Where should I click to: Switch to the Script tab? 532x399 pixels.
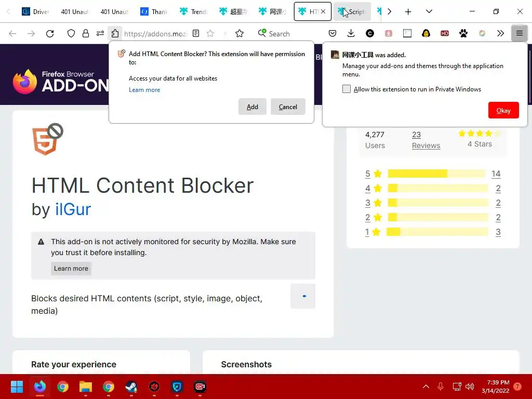point(352,11)
